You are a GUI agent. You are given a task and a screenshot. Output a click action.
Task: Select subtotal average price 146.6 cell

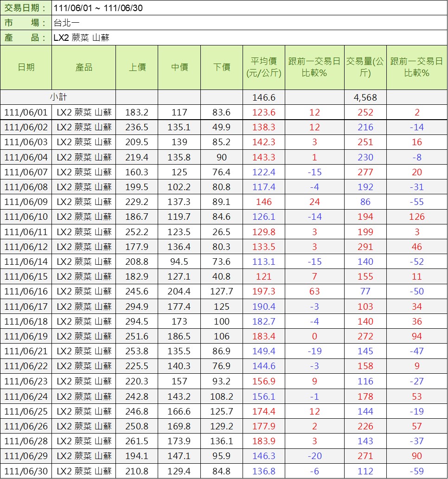click(263, 97)
